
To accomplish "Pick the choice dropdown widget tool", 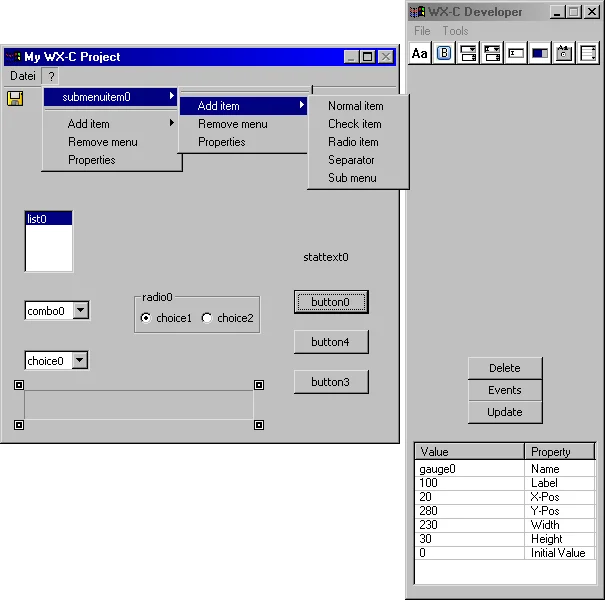I will coord(468,53).
